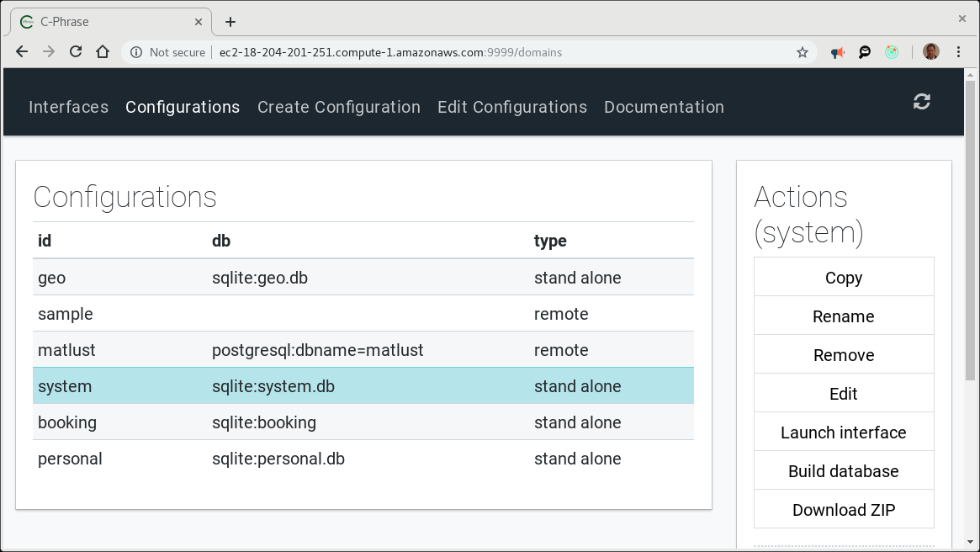Viewport: 980px width, 552px height.
Task: Open a new browser tab
Action: pos(230,22)
